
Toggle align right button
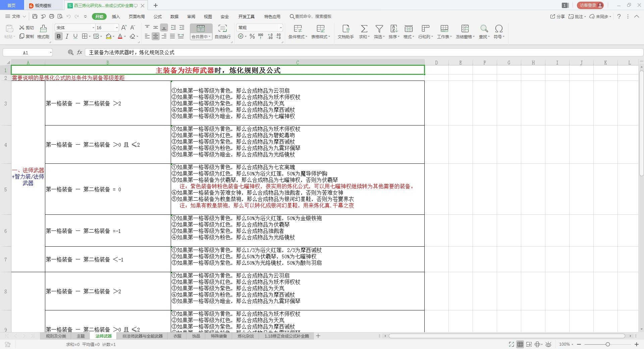click(x=164, y=36)
